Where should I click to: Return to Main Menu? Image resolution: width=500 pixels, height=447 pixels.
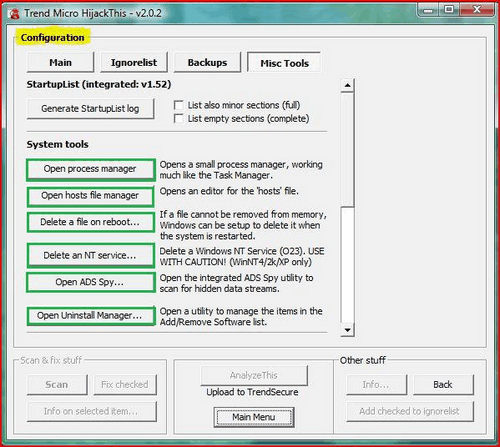tap(254, 417)
